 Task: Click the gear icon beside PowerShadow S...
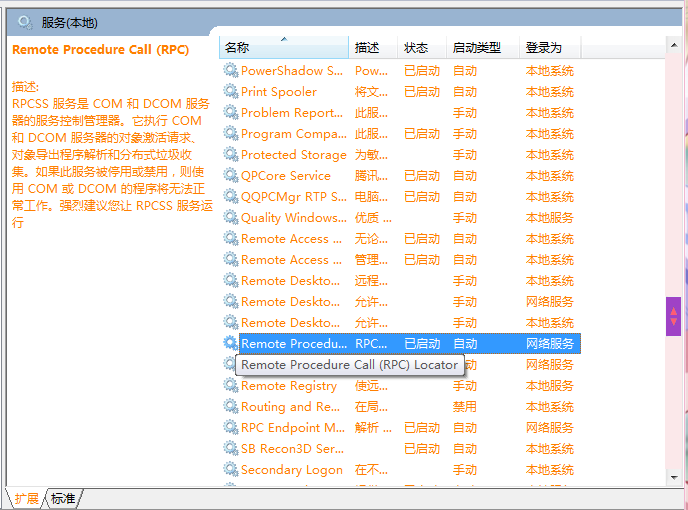click(230, 70)
